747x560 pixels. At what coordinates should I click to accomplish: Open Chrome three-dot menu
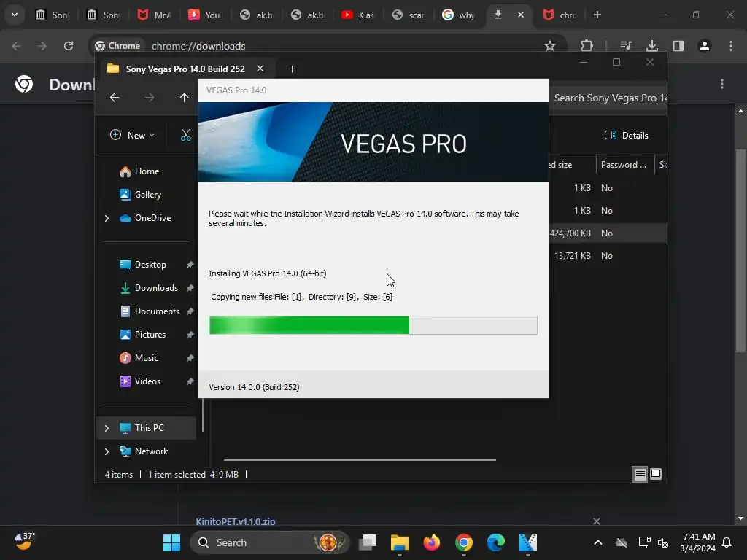731,46
